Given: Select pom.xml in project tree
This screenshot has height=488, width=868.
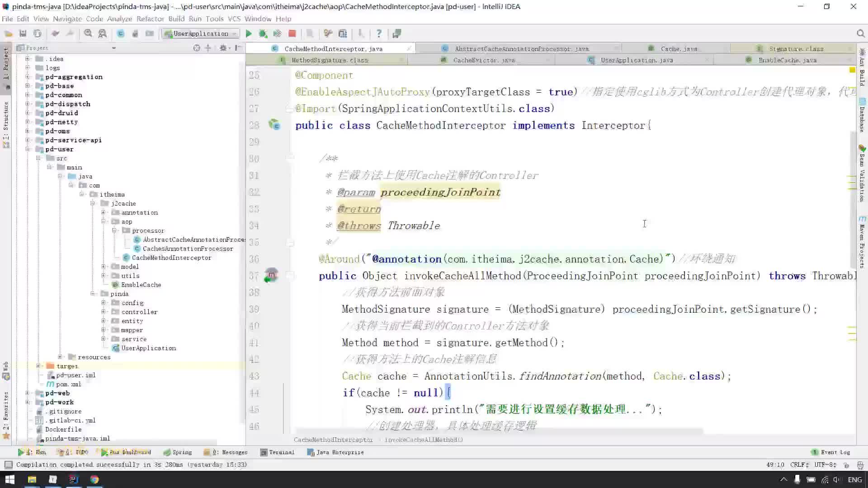Looking at the screenshot, I should [68, 384].
